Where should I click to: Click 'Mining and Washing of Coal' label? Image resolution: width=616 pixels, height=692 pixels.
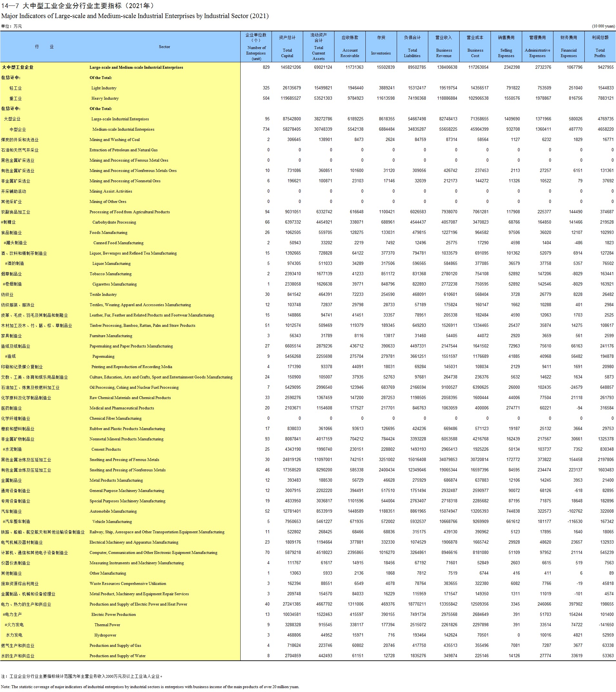coord(114,139)
